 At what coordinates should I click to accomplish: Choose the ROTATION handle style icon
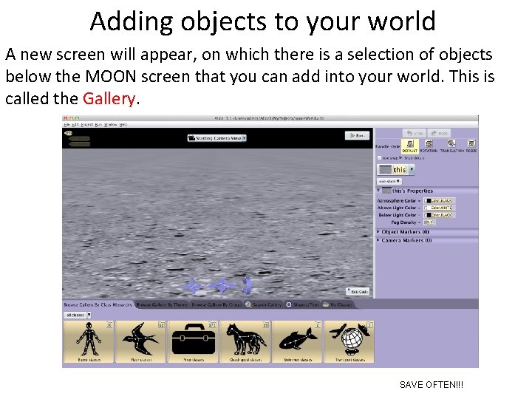(x=429, y=146)
